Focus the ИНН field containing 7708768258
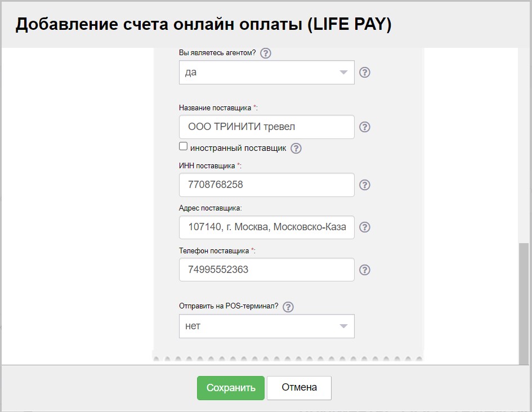Viewport: 532px width, 412px height. pos(267,185)
